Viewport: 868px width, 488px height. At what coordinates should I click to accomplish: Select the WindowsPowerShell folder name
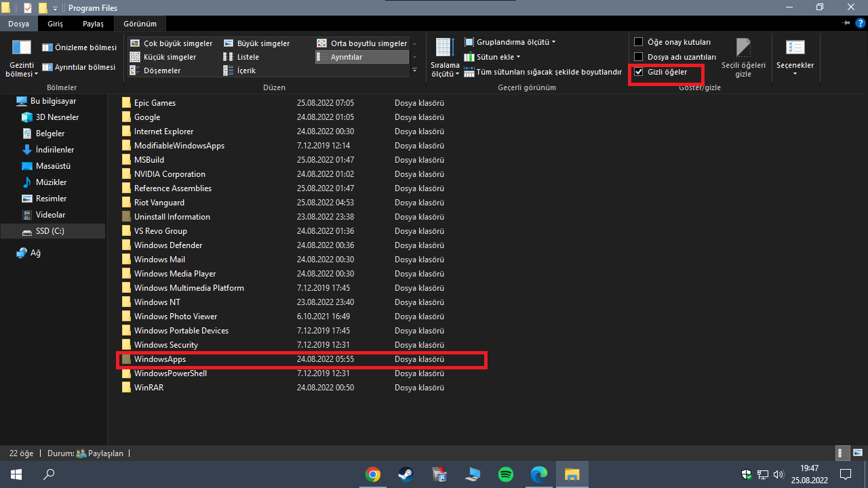coord(170,373)
